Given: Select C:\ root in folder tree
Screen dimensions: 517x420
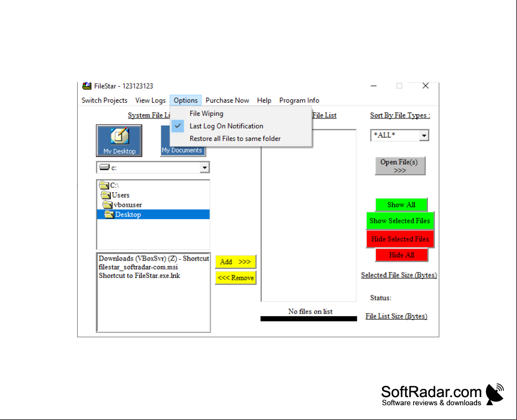Looking at the screenshot, I should (x=114, y=185).
